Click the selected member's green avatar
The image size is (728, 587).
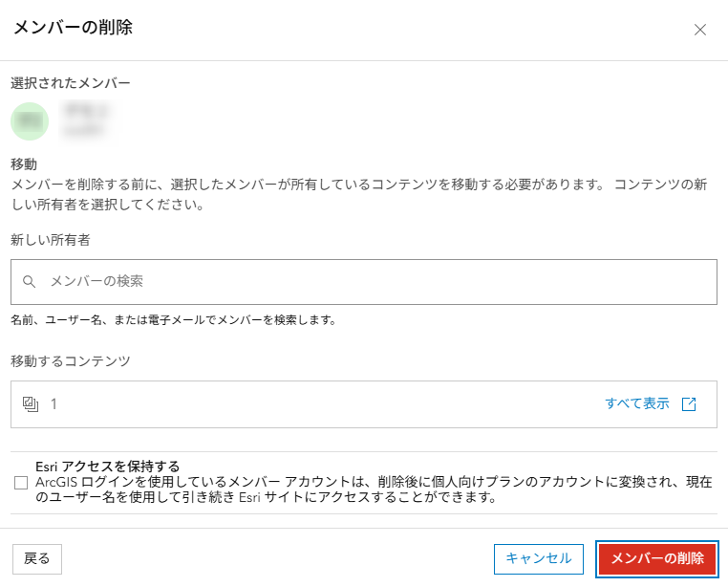[29, 121]
